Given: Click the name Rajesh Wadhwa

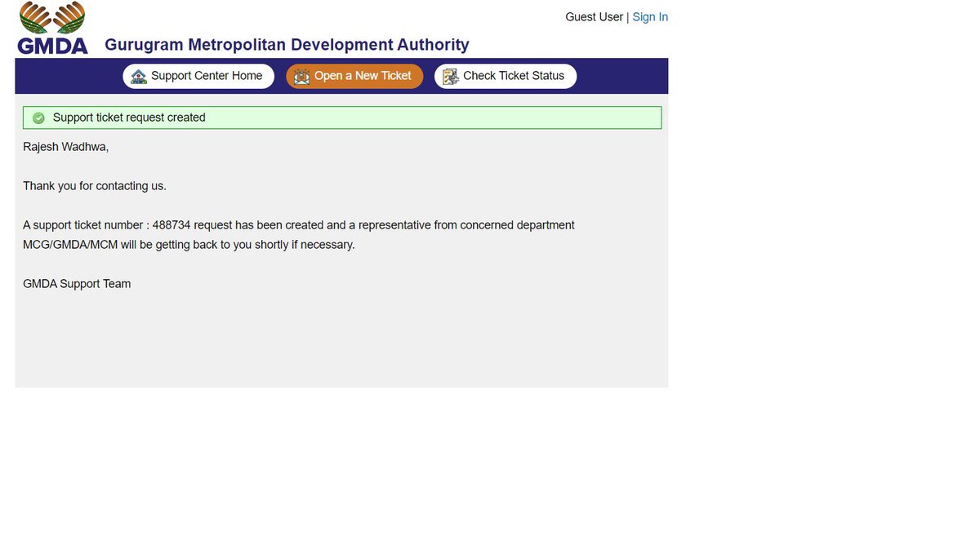Looking at the screenshot, I should point(65,147).
